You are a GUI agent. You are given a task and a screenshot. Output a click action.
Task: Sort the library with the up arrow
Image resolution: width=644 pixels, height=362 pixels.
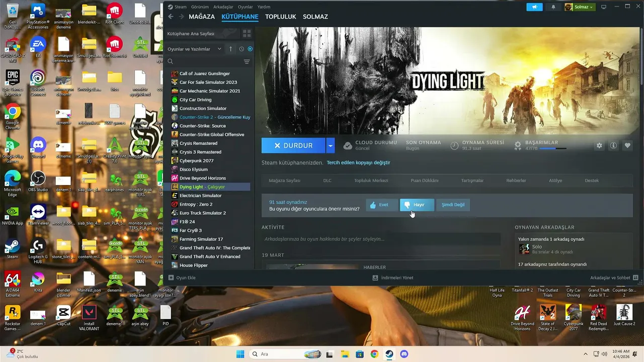click(x=230, y=49)
